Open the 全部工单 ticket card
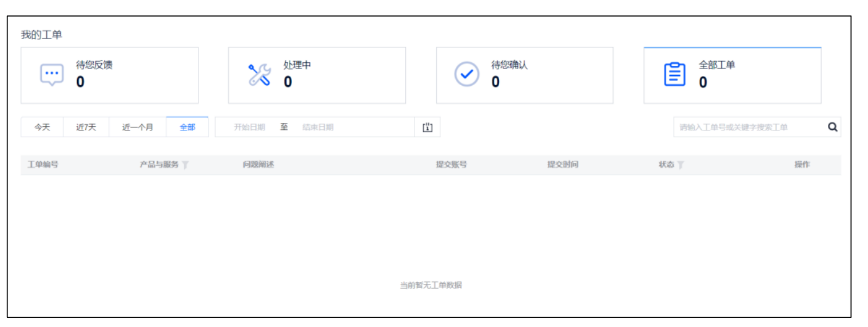 (732, 75)
